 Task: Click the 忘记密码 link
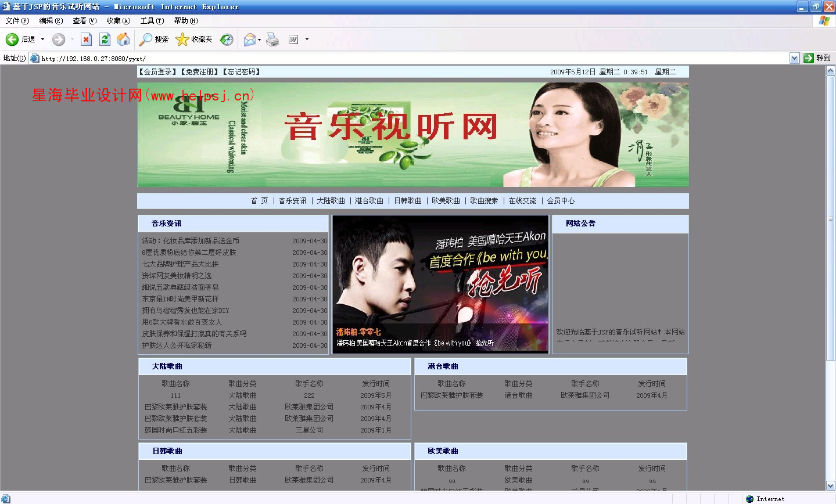pos(242,72)
